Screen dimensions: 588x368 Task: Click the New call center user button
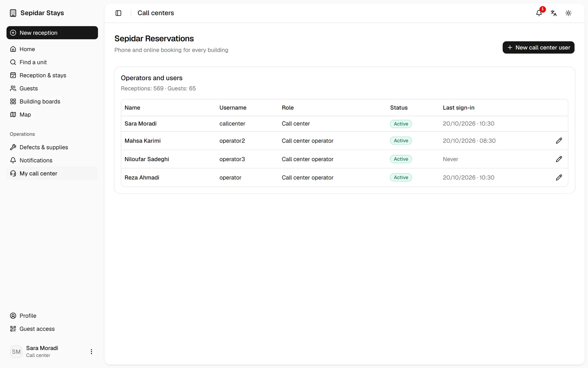(x=538, y=47)
